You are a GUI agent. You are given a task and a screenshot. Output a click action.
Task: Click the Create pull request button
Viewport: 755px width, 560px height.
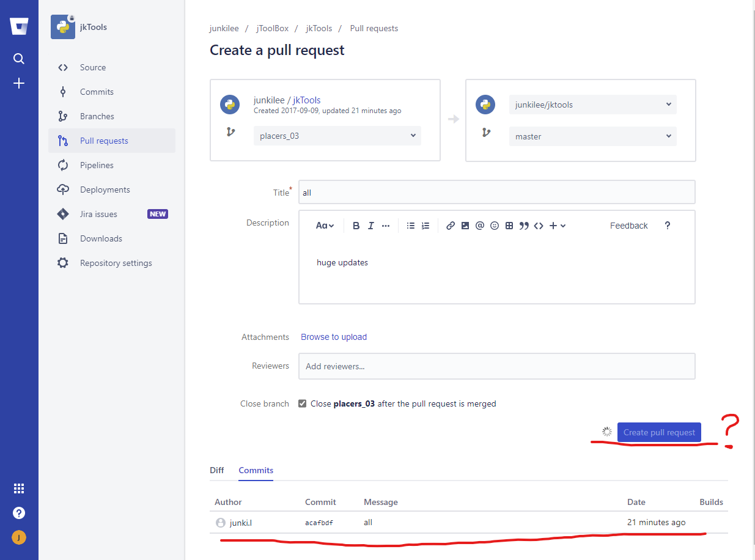pos(659,432)
